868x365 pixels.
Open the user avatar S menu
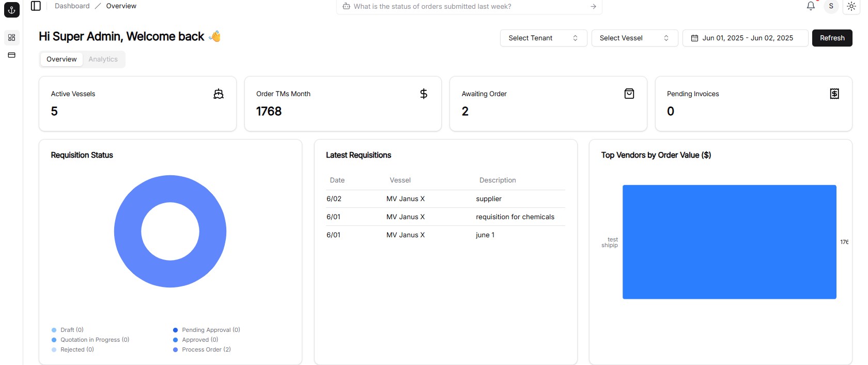point(831,6)
